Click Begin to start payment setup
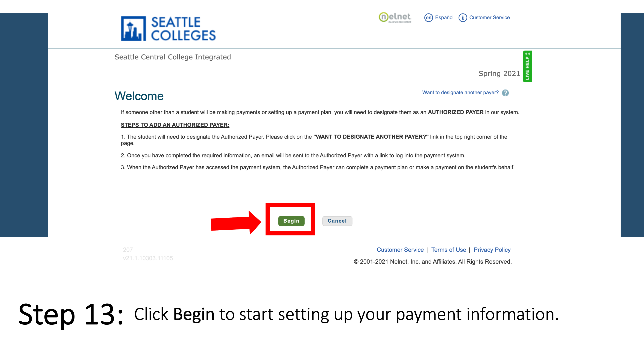The height and width of the screenshot is (362, 644). (291, 220)
